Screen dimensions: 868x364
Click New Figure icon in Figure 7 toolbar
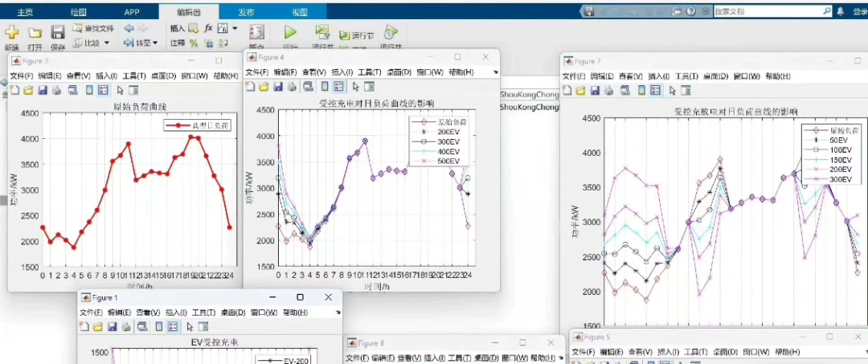tap(567, 90)
